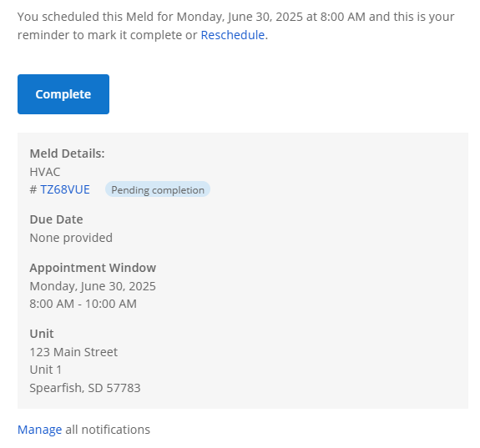Image resolution: width=480 pixels, height=448 pixels.
Task: Open Meld number TZ68VUE link
Action: point(65,189)
